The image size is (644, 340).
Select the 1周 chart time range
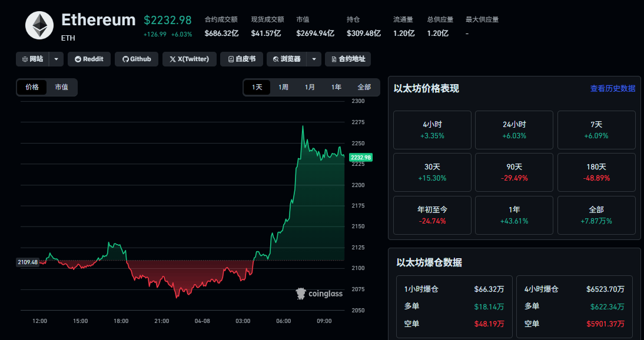coord(283,87)
